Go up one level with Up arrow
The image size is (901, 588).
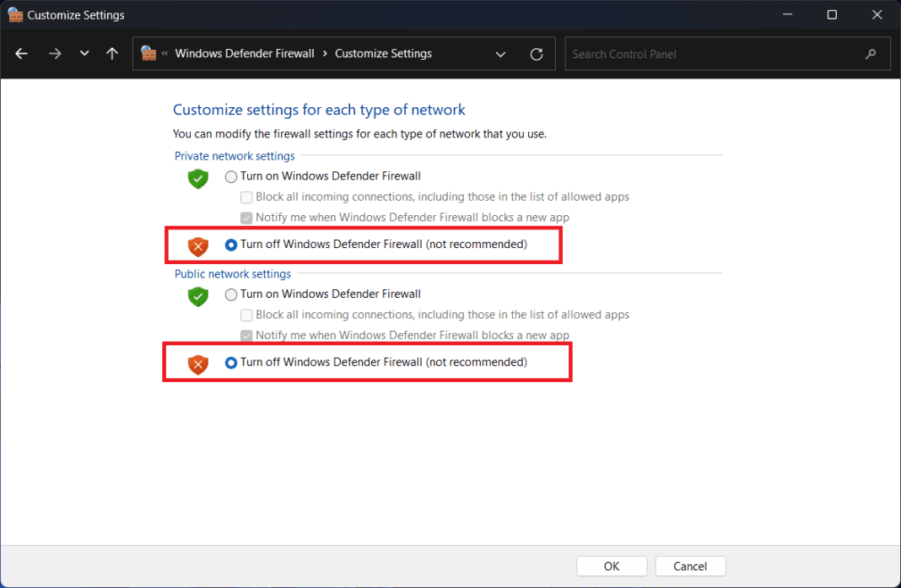(x=112, y=54)
